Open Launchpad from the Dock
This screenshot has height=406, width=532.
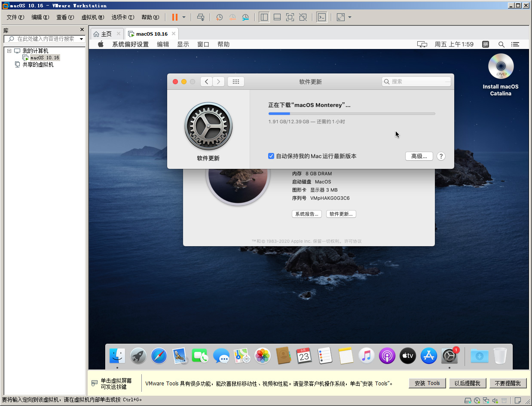point(138,356)
